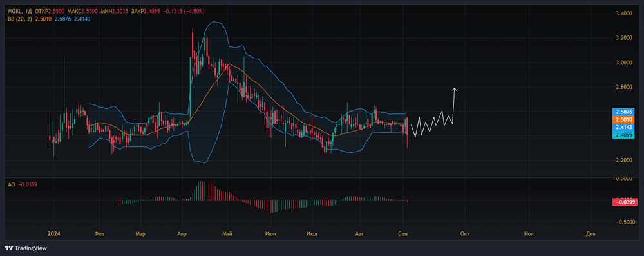Click the 2024 time axis label
The image size is (644, 256).
click(54, 233)
